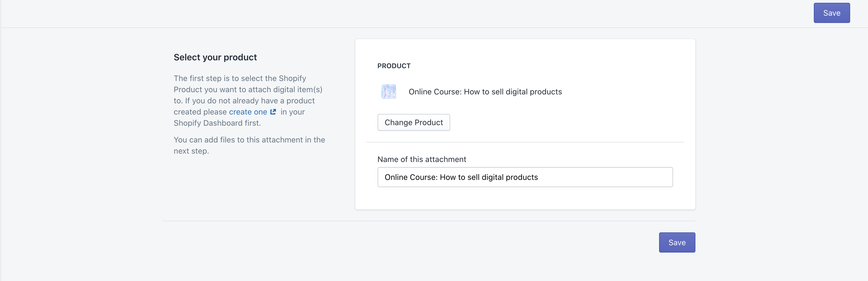Open the Shopify product creation via the link icon
Image resolution: width=868 pixels, height=281 pixels.
tap(273, 111)
